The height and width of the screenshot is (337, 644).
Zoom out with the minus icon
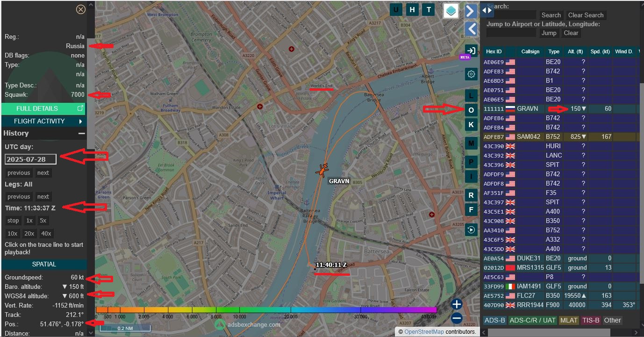[x=457, y=318]
